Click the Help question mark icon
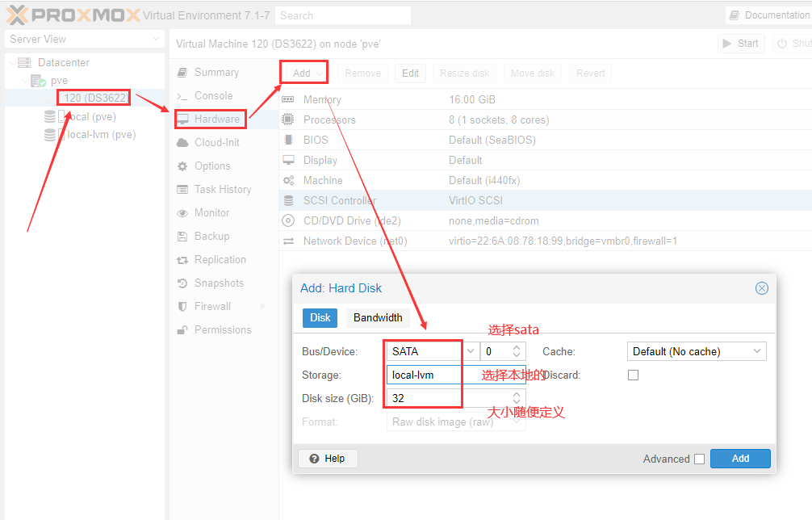The image size is (812, 520). [314, 459]
